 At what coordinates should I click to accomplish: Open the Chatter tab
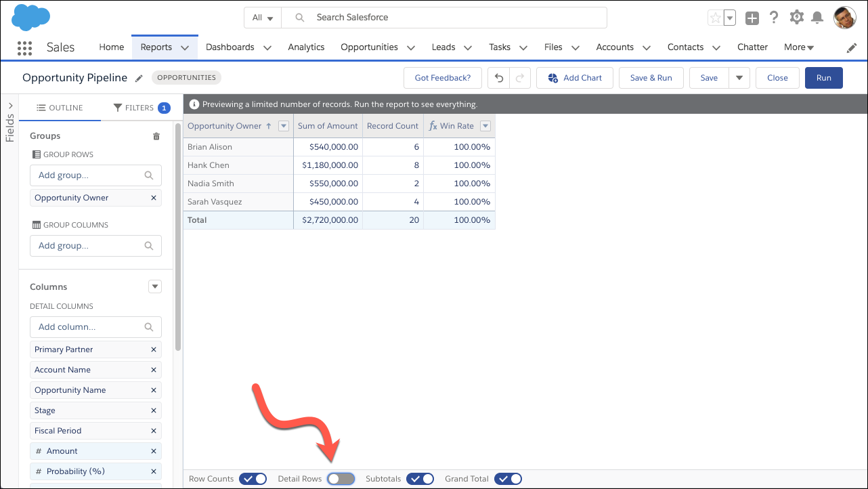[753, 47]
